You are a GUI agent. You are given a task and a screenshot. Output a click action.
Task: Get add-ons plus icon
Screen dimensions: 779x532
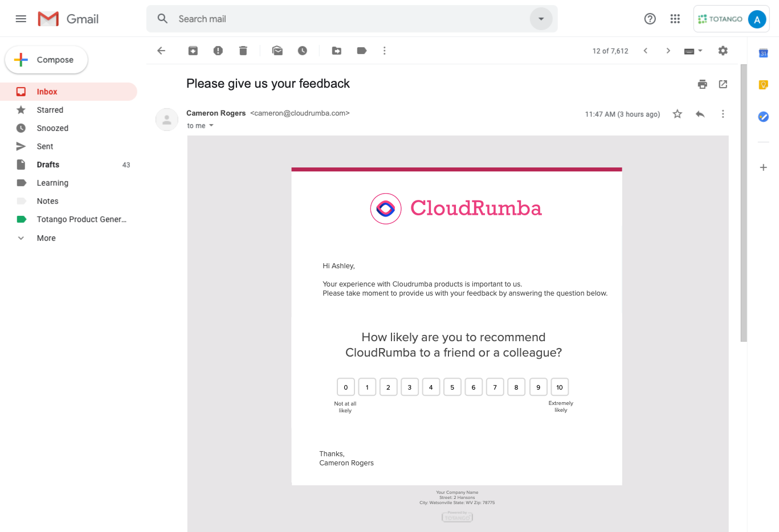point(764,167)
